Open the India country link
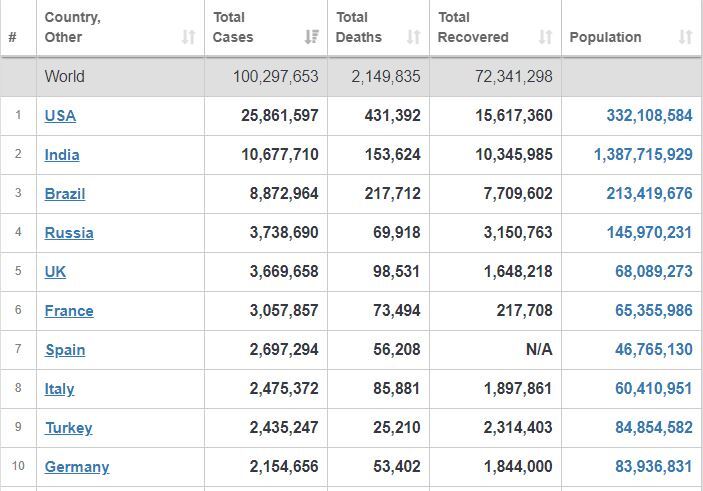The height and width of the screenshot is (491, 703). (x=62, y=155)
